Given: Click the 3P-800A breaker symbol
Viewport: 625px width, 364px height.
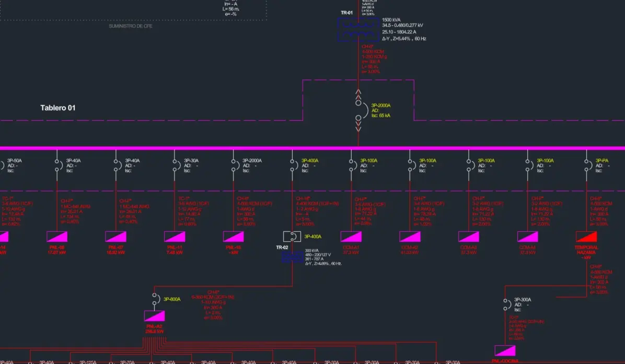Looking at the screenshot, I should point(156,299).
